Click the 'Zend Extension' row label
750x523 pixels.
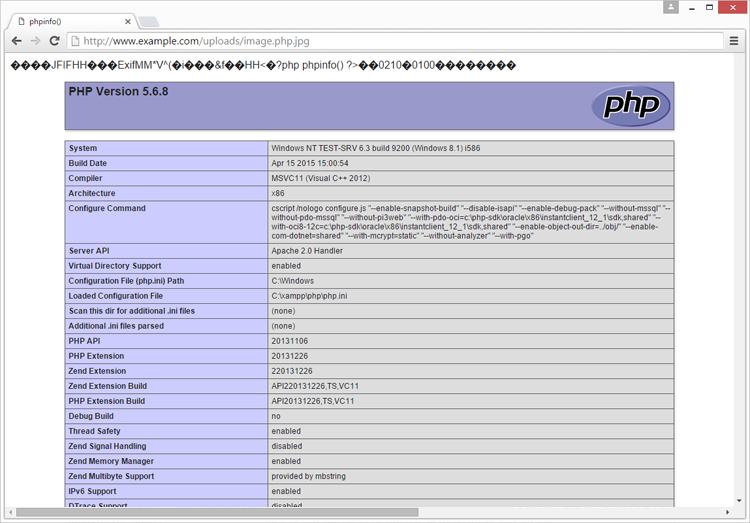pos(97,371)
